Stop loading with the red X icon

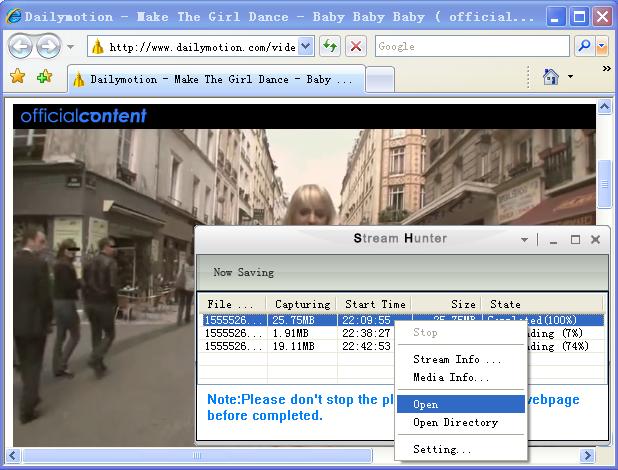pos(356,47)
